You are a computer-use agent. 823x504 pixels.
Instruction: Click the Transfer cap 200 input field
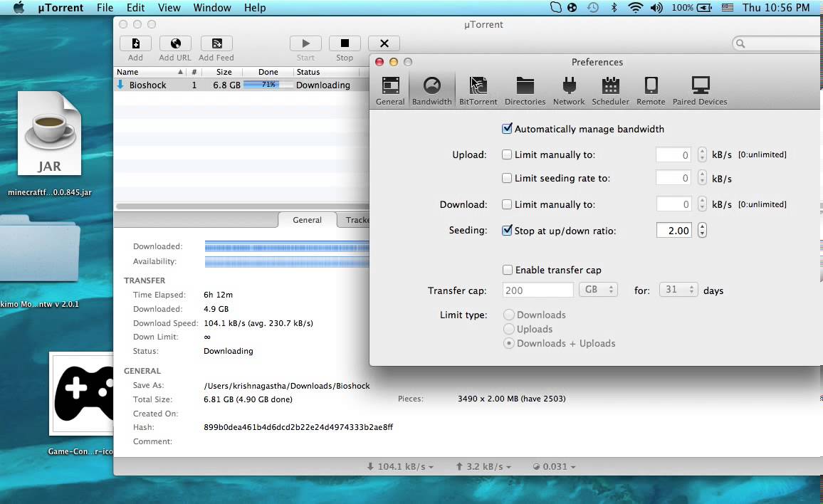tap(538, 290)
